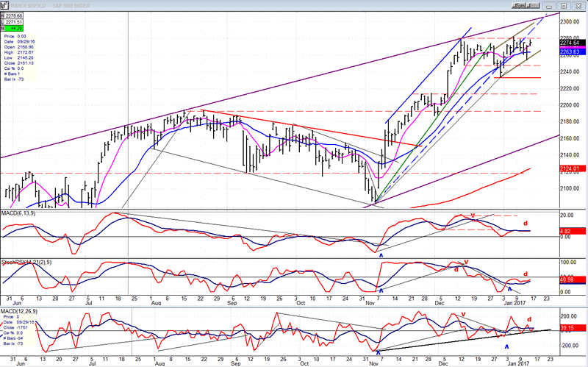Click the chart window icon in title bar
Screen dimensions: 588x367
(x=4, y=4)
